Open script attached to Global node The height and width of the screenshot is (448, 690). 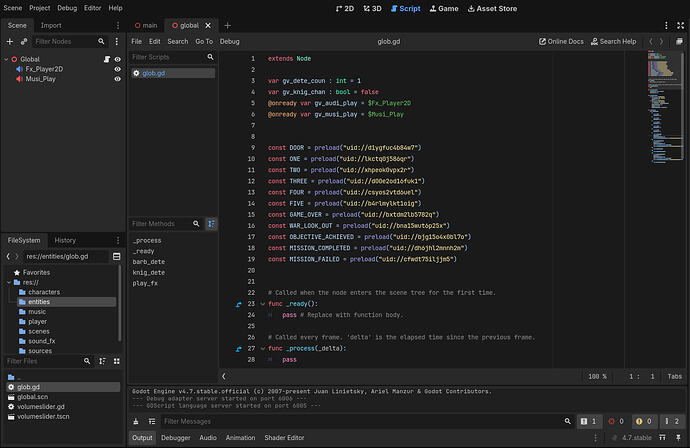[x=106, y=59]
